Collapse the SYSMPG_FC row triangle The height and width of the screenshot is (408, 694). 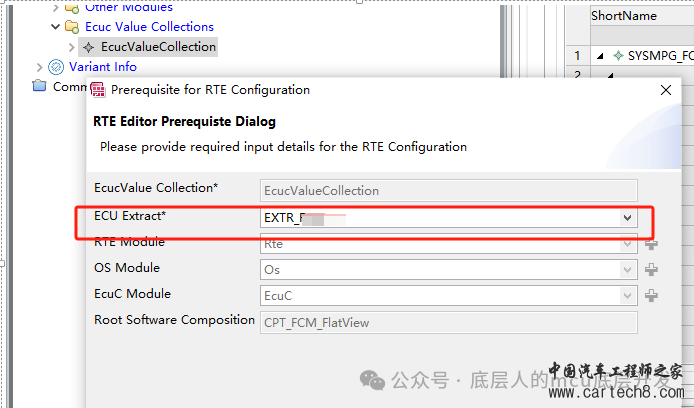(600, 56)
